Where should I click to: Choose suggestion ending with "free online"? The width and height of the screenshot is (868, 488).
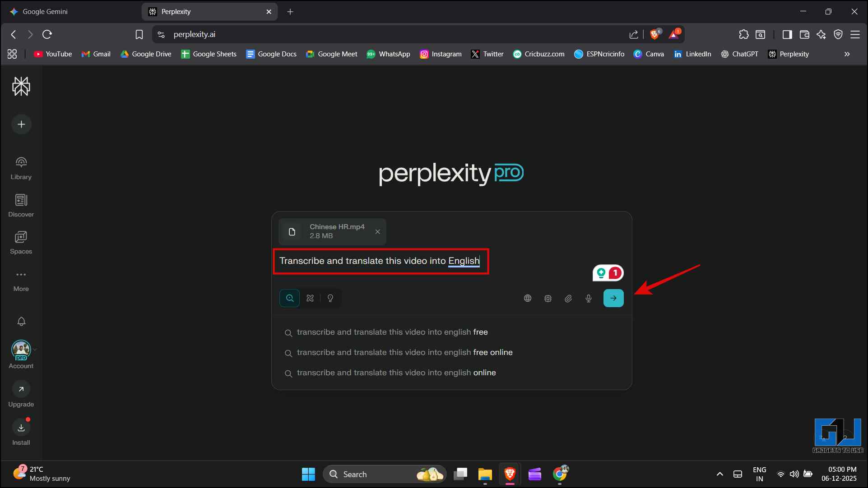[404, 352]
